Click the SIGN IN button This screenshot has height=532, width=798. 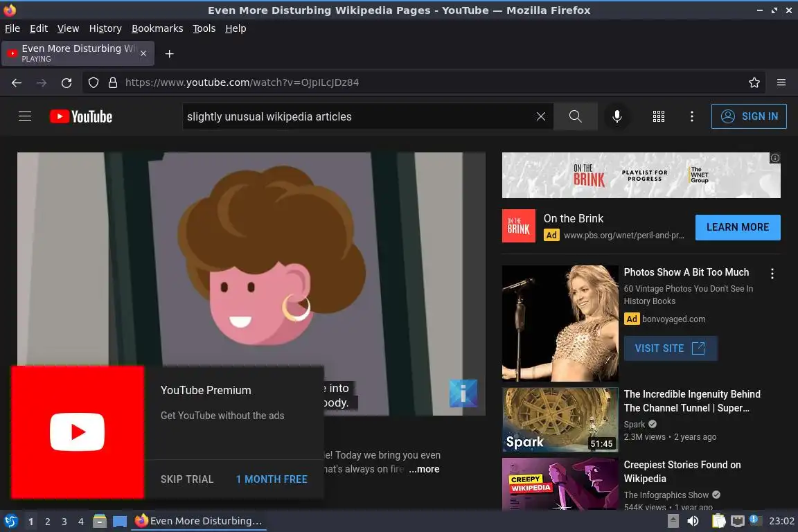(749, 116)
